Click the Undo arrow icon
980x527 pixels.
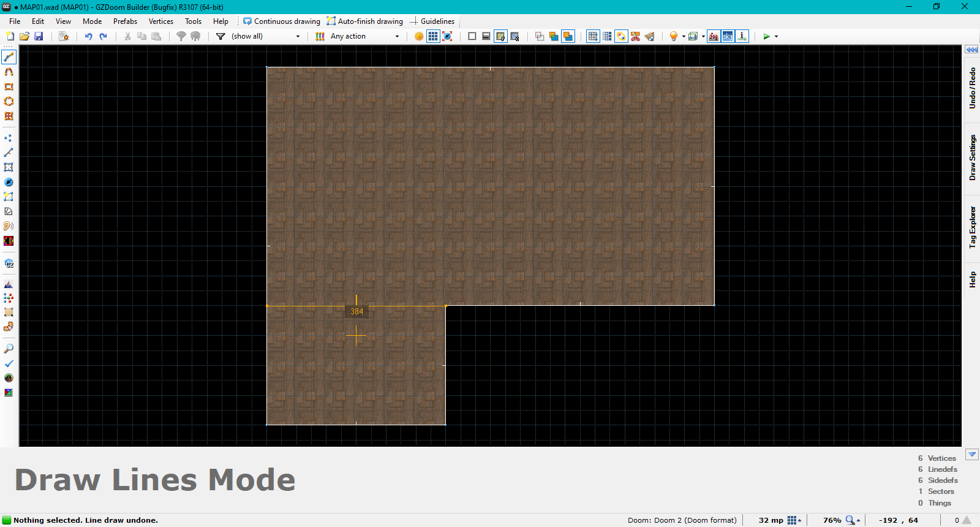click(x=88, y=37)
